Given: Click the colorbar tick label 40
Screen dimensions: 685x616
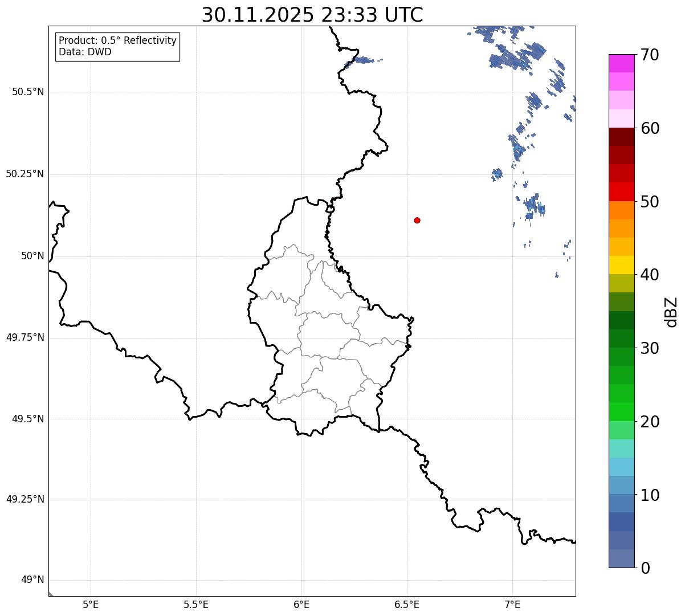Looking at the screenshot, I should click(650, 275).
